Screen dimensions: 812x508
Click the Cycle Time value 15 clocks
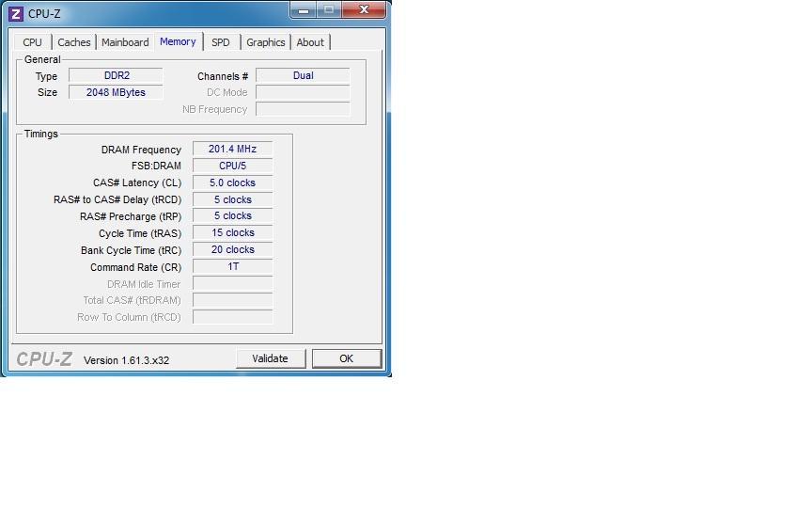point(232,232)
